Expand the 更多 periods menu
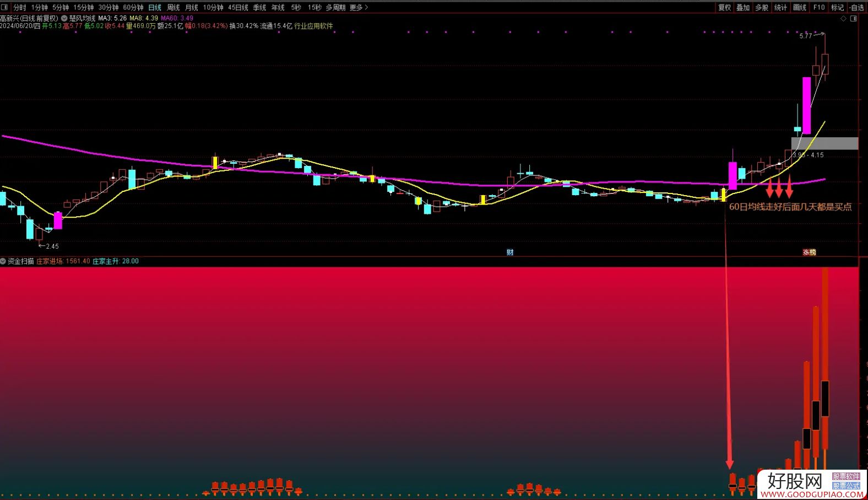Image resolution: width=868 pixels, height=500 pixels. click(x=359, y=7)
